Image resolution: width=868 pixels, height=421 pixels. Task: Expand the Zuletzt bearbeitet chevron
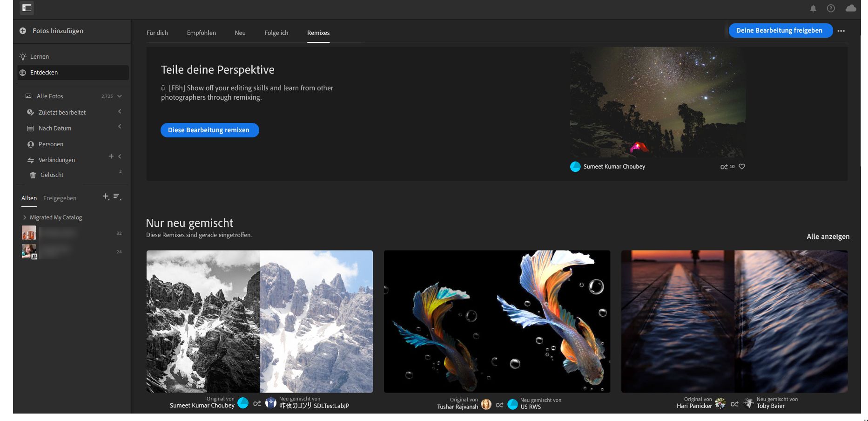click(120, 111)
